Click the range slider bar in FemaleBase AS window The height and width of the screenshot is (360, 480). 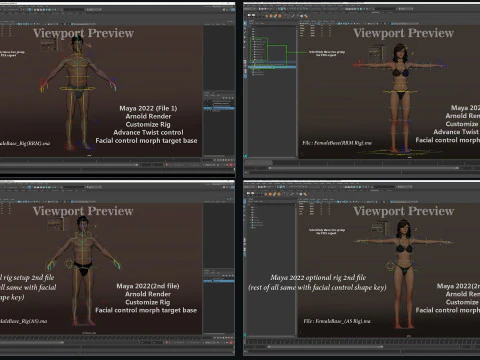coord(326,347)
